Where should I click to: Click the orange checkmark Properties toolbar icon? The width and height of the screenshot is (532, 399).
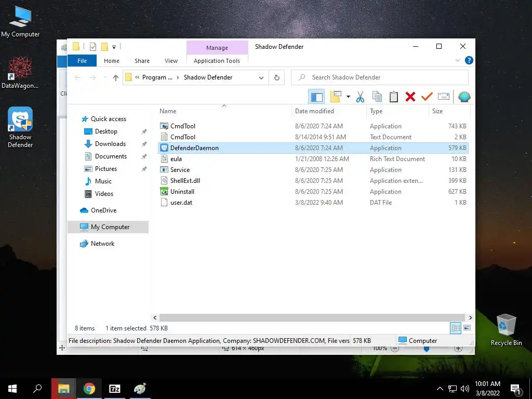(x=427, y=97)
